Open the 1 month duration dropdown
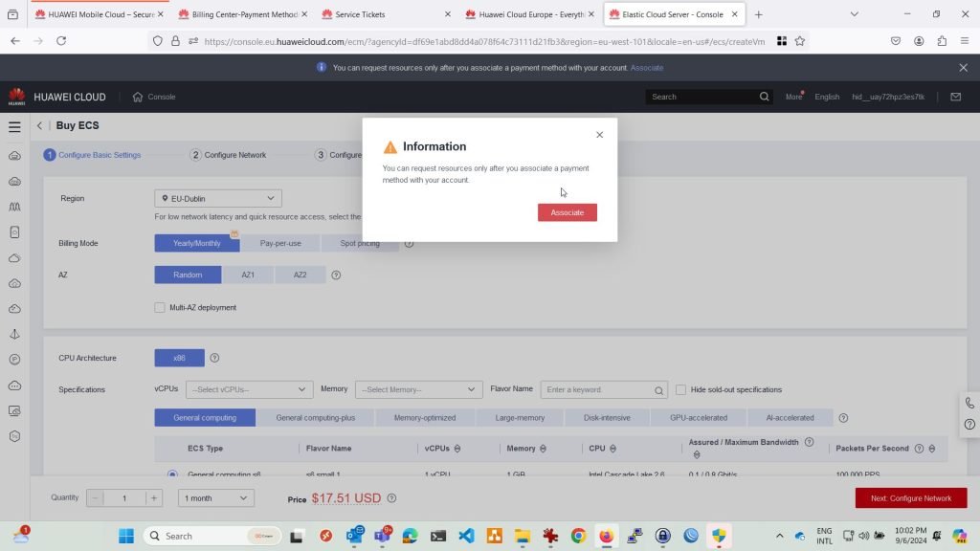The image size is (980, 551). [x=217, y=498]
